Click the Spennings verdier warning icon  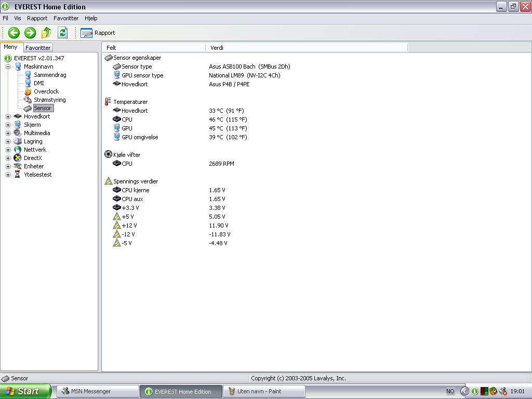tap(108, 181)
